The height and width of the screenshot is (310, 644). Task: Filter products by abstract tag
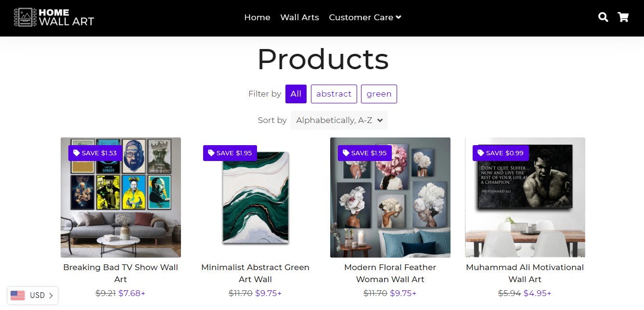pos(334,94)
